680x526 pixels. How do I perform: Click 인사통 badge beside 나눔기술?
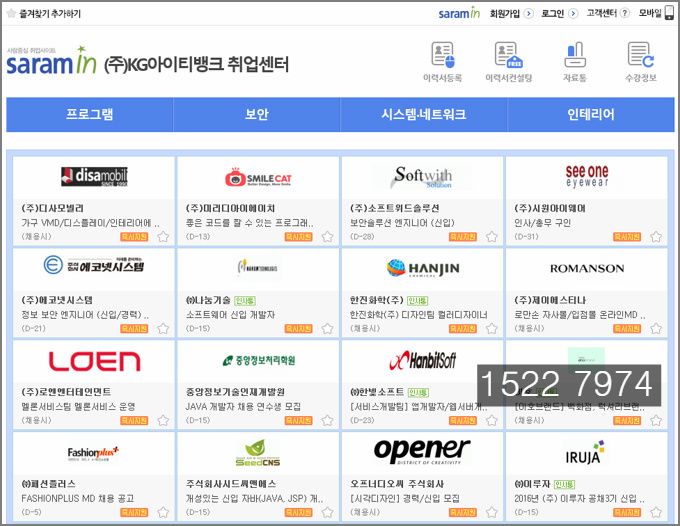click(245, 301)
